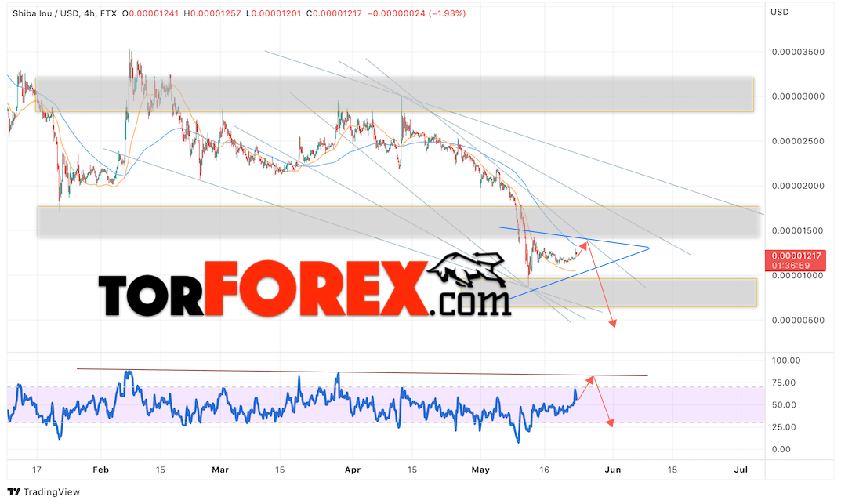841x504 pixels.
Task: Click the TradingView logo icon
Action: [x=14, y=491]
